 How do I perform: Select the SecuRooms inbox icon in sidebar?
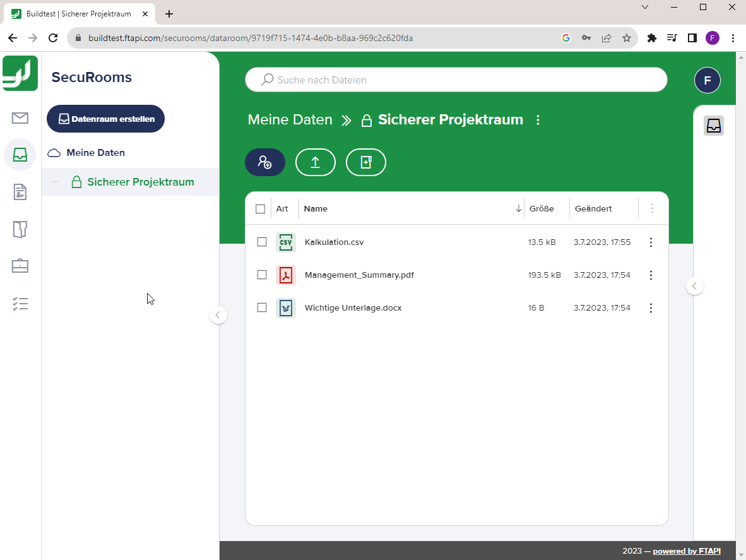point(20,155)
